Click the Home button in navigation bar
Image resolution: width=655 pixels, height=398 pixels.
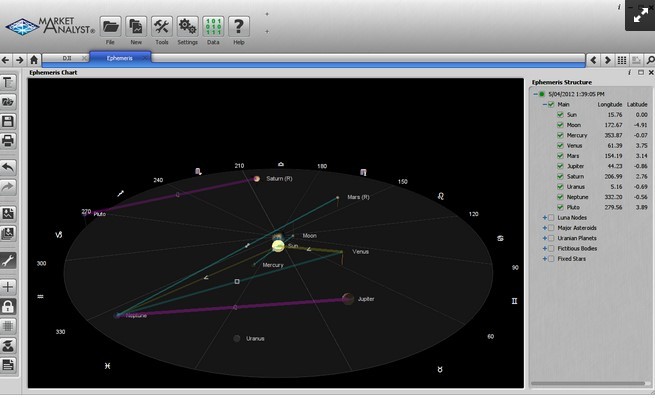[34, 60]
